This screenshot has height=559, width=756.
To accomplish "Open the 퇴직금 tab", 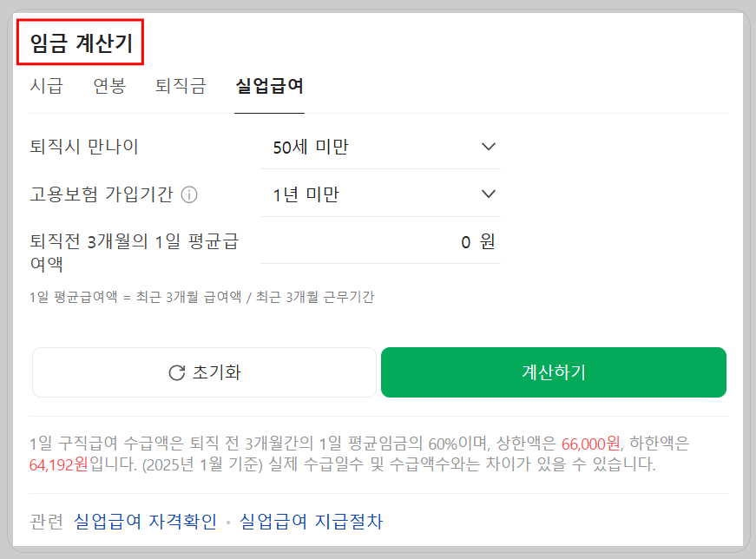I will point(179,88).
